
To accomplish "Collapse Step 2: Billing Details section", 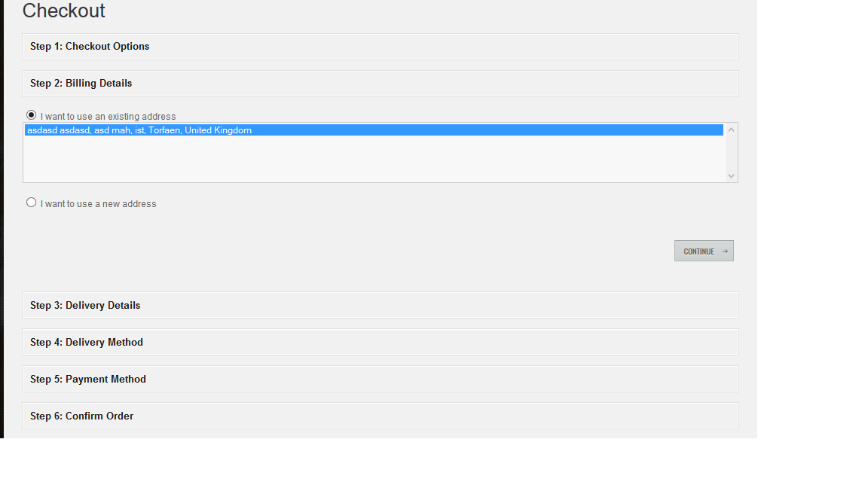I will (x=81, y=84).
